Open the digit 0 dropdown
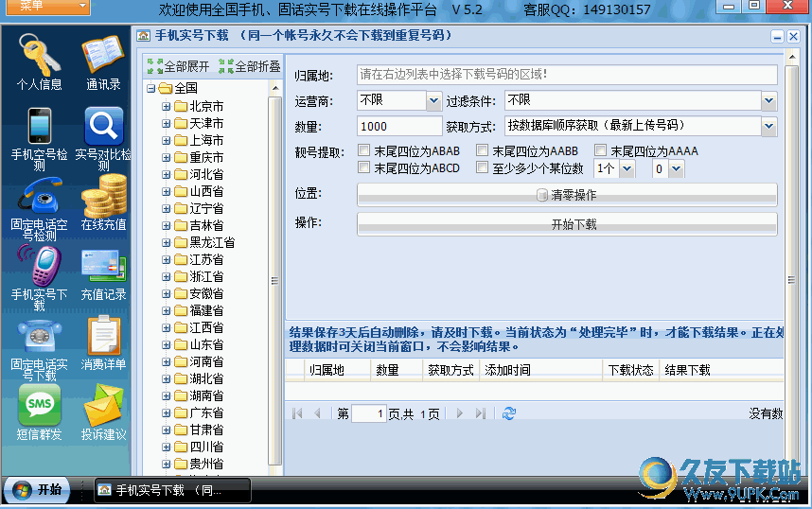The image size is (812, 509). tap(676, 168)
